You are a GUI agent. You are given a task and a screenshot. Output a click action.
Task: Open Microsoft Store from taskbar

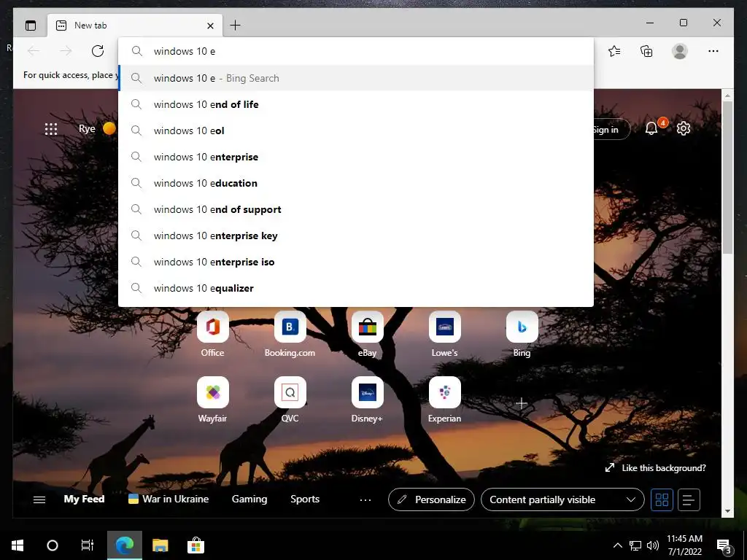click(x=196, y=545)
